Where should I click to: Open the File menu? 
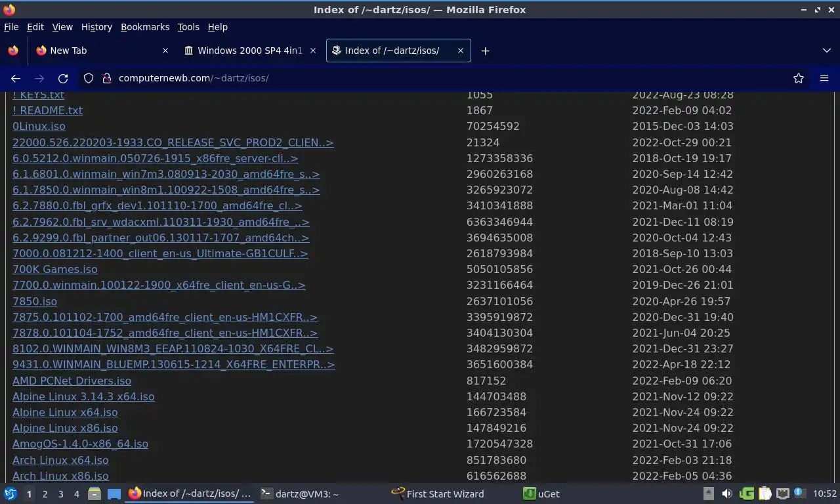point(11,27)
